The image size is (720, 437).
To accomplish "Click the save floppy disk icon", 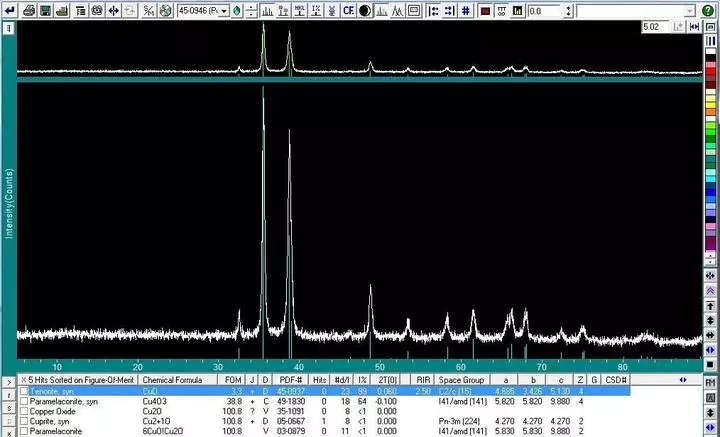I will pyautogui.click(x=45, y=11).
